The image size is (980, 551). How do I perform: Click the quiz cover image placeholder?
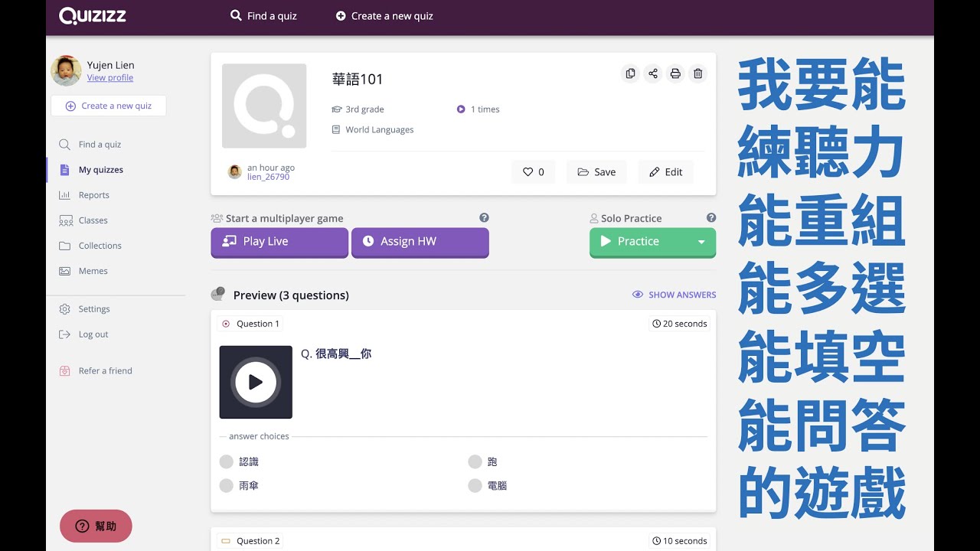pos(264,106)
